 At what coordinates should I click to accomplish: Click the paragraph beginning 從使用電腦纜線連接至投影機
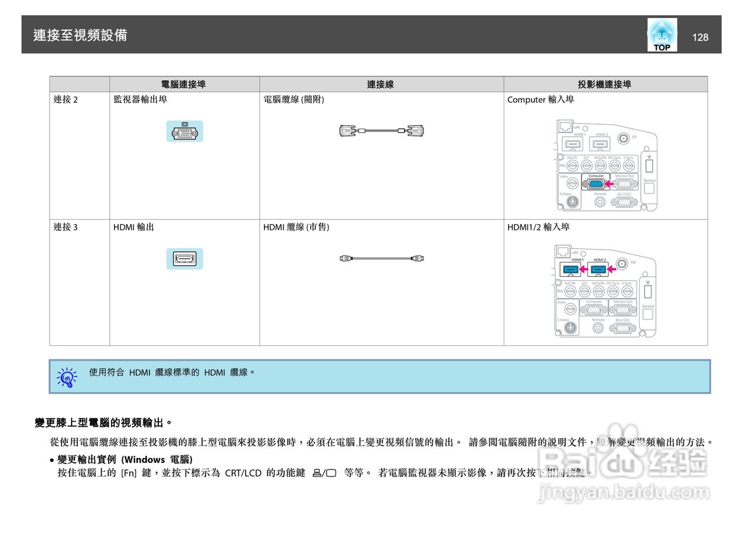click(x=382, y=442)
